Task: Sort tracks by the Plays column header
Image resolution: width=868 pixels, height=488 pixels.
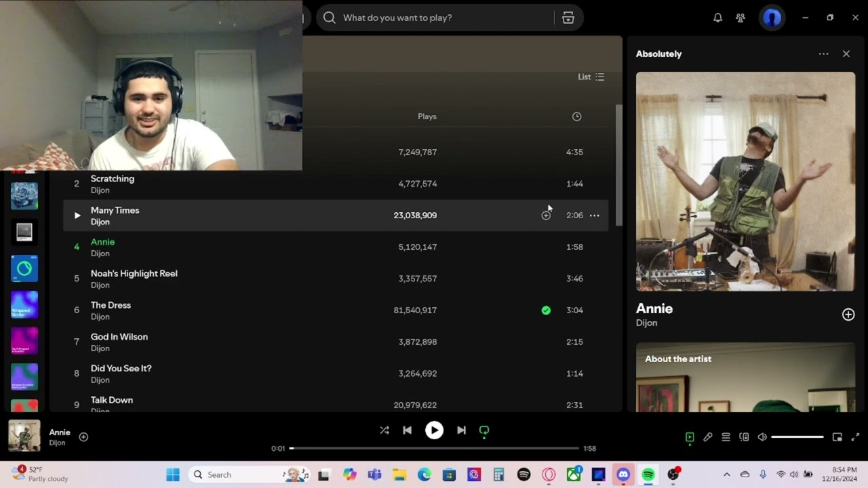Action: 427,117
